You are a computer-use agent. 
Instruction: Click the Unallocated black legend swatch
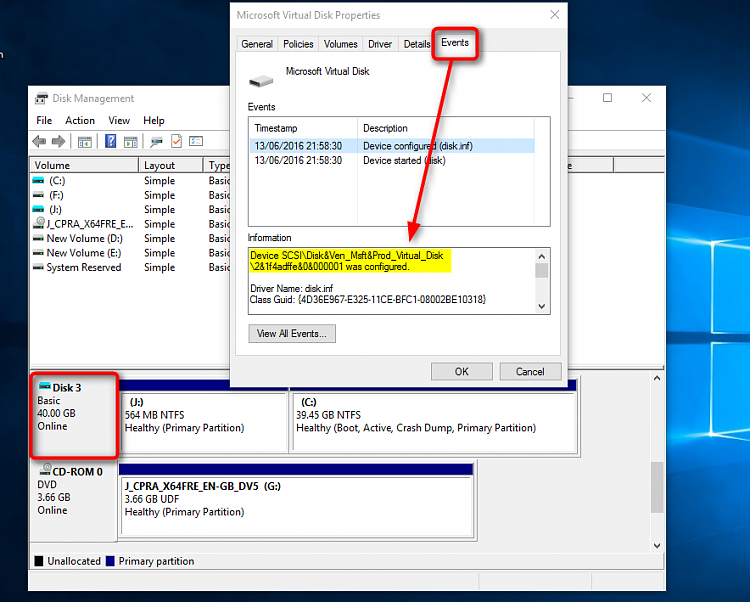tap(39, 561)
